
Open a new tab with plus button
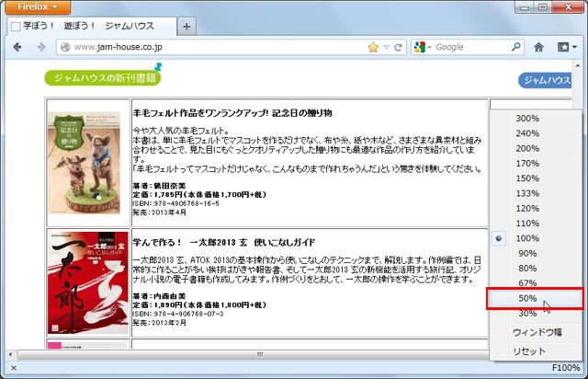[x=187, y=27]
